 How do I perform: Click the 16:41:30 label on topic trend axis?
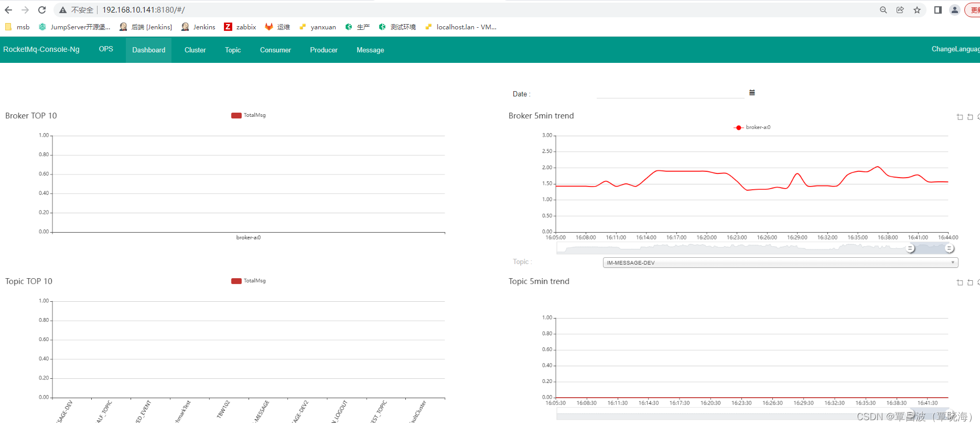pyautogui.click(x=928, y=403)
